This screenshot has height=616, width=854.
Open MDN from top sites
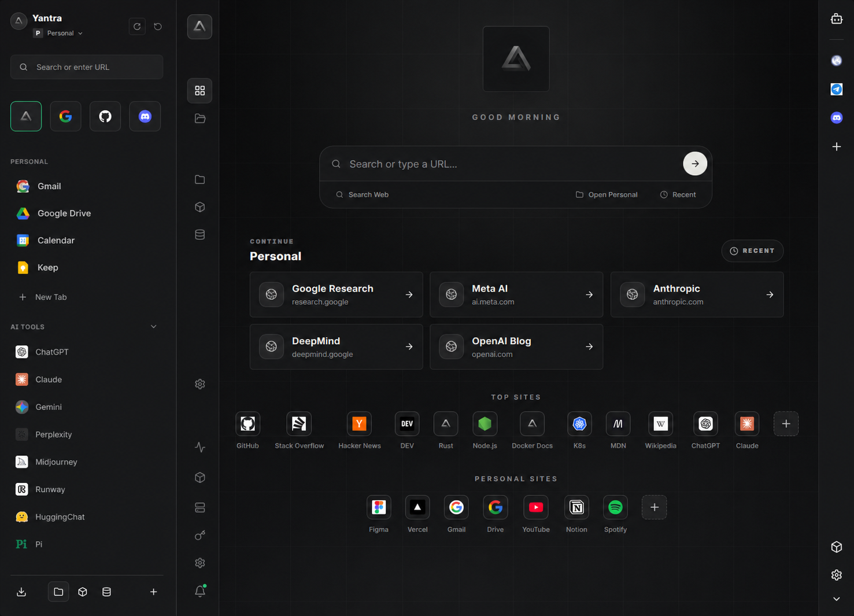(x=618, y=424)
